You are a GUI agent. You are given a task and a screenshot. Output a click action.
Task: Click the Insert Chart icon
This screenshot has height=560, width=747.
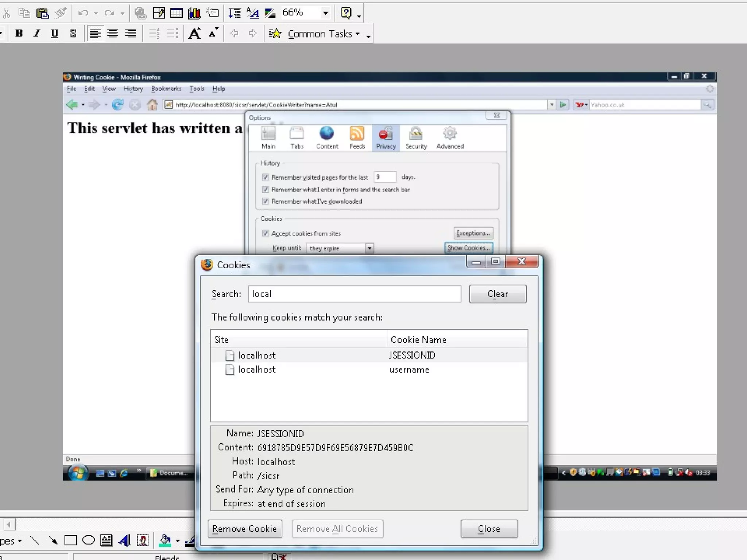point(194,13)
